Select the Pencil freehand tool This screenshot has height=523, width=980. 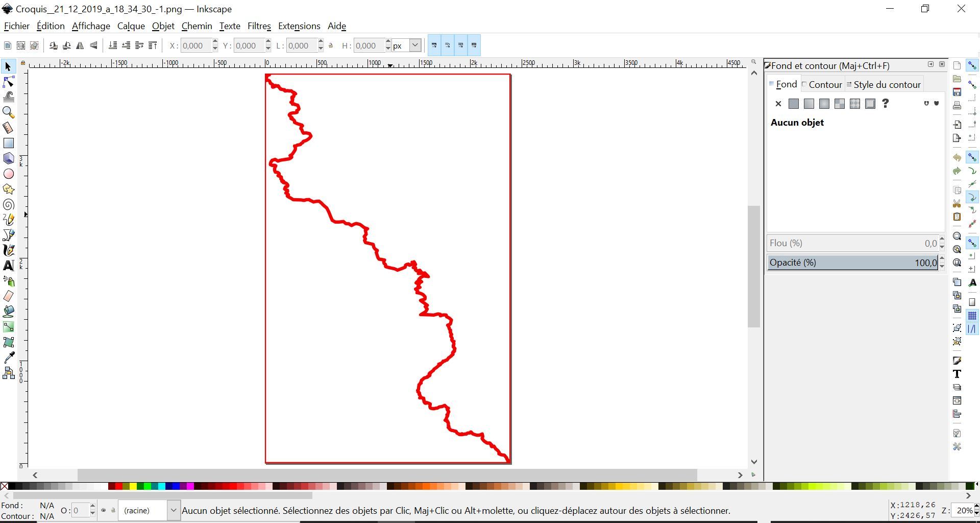tap(8, 220)
